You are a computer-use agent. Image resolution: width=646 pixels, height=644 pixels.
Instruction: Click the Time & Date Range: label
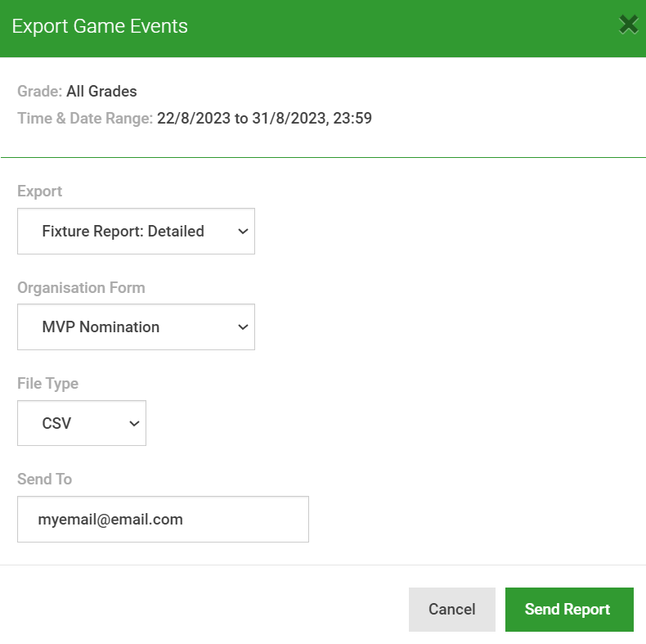point(85,119)
